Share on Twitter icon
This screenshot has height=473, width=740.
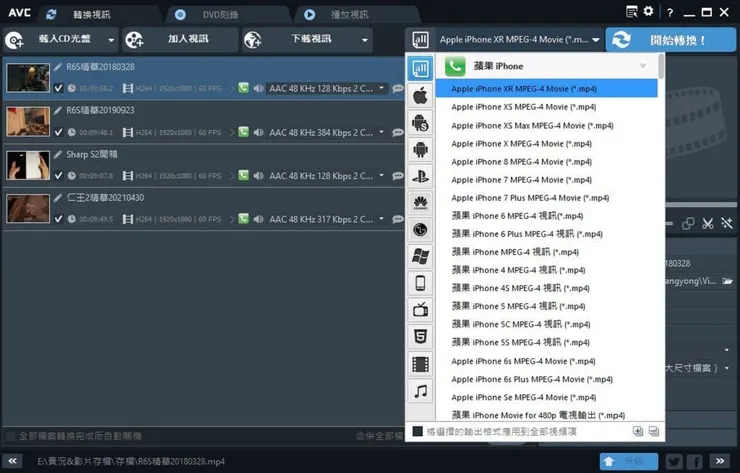coord(674,461)
